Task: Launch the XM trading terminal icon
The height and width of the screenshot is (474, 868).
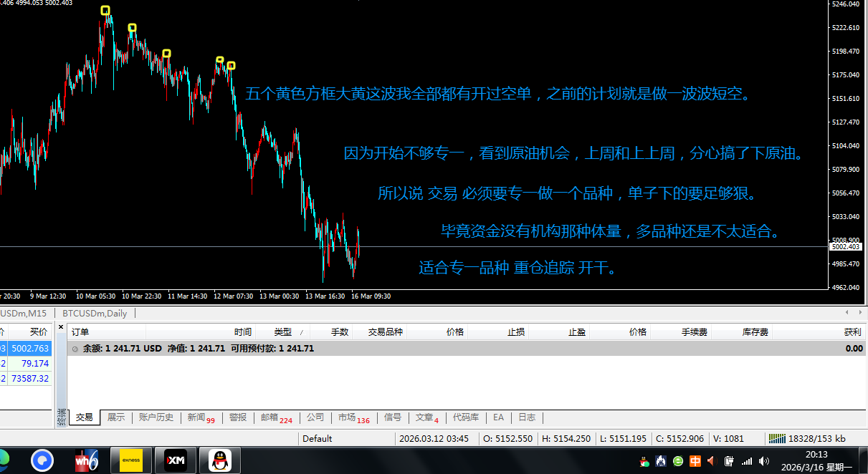Action: point(176,460)
